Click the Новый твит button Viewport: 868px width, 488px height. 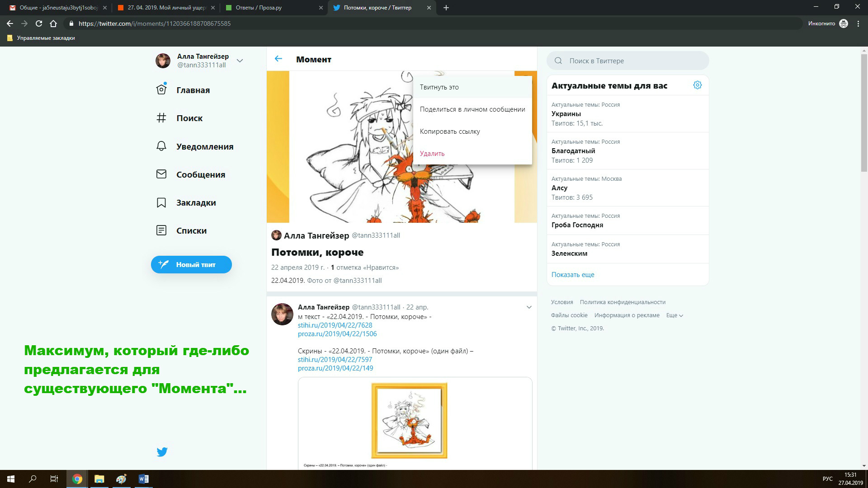pos(191,264)
